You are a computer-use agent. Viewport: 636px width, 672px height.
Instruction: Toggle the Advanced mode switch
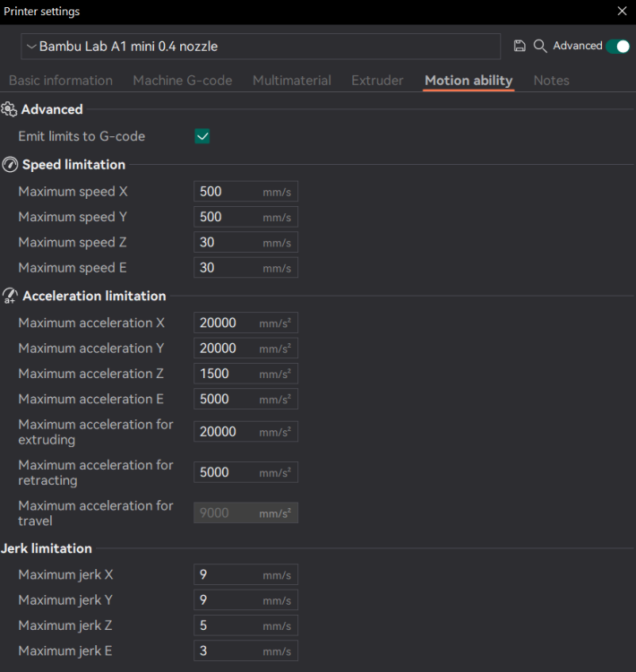pyautogui.click(x=617, y=46)
